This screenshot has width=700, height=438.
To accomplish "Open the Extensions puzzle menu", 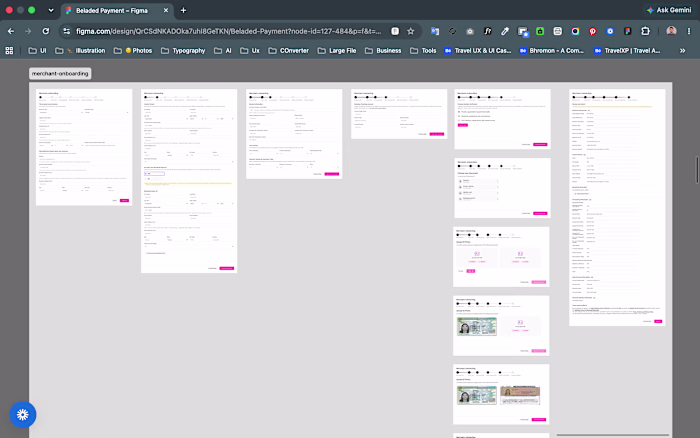I will (x=645, y=31).
